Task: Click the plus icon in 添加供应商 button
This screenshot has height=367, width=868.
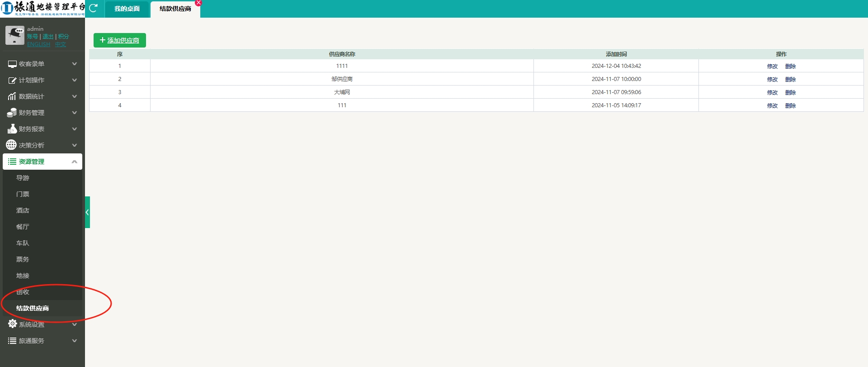Action: coord(102,40)
